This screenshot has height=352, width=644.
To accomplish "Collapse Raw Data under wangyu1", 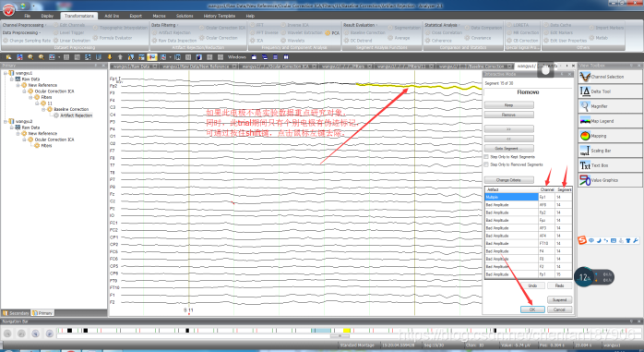I will (x=11, y=79).
